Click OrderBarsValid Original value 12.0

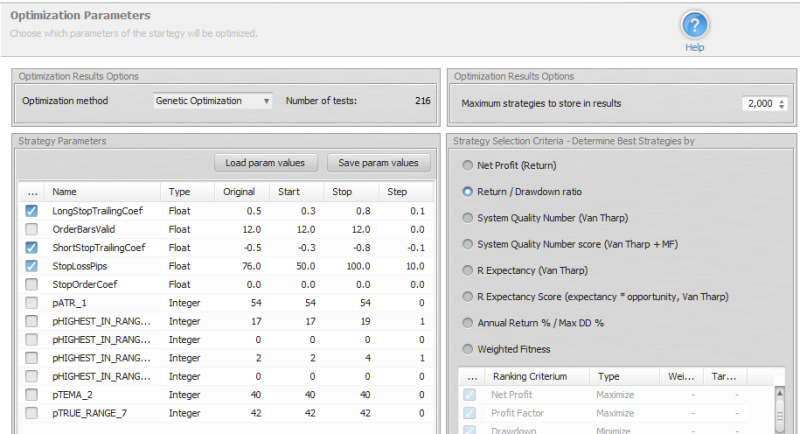tap(252, 229)
